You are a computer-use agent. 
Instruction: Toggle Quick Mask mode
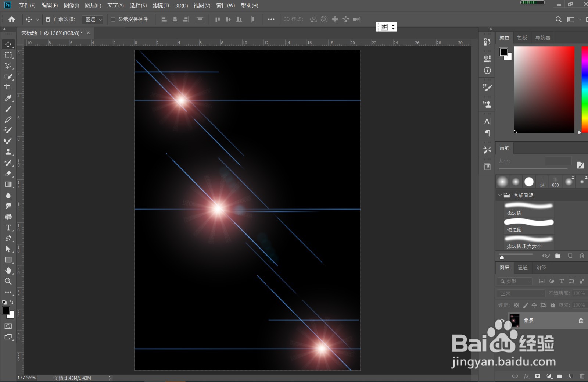pos(8,326)
